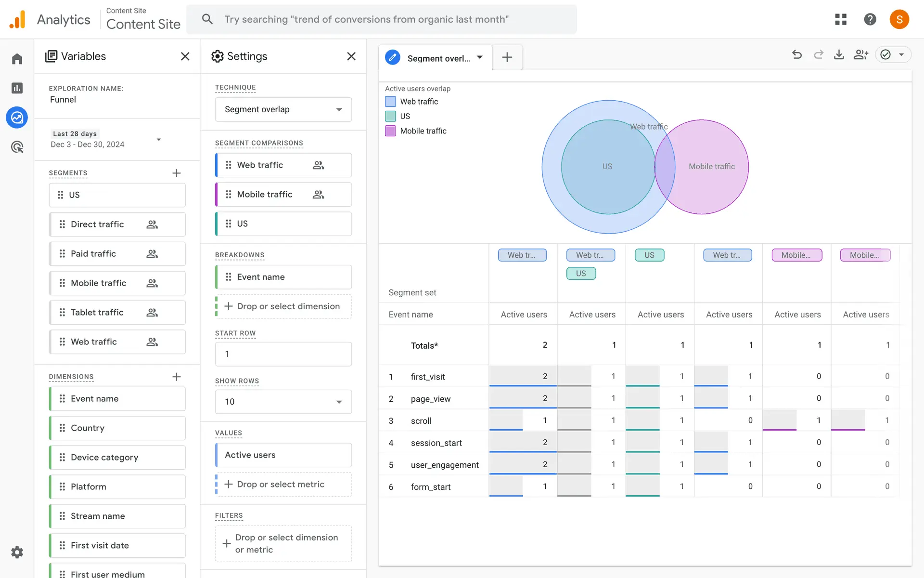924x578 pixels.
Task: Click the Start row input field
Action: 283,354
